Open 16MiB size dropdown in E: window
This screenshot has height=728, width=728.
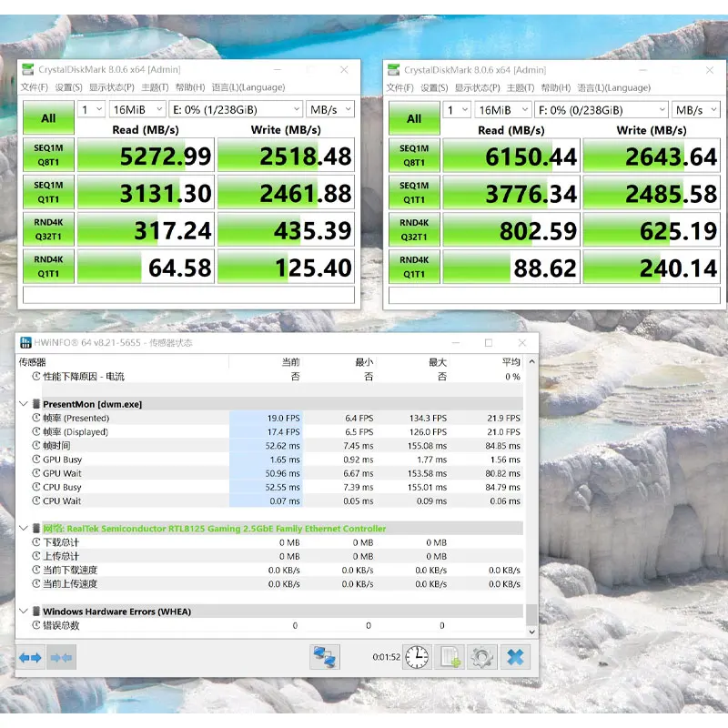(137, 109)
